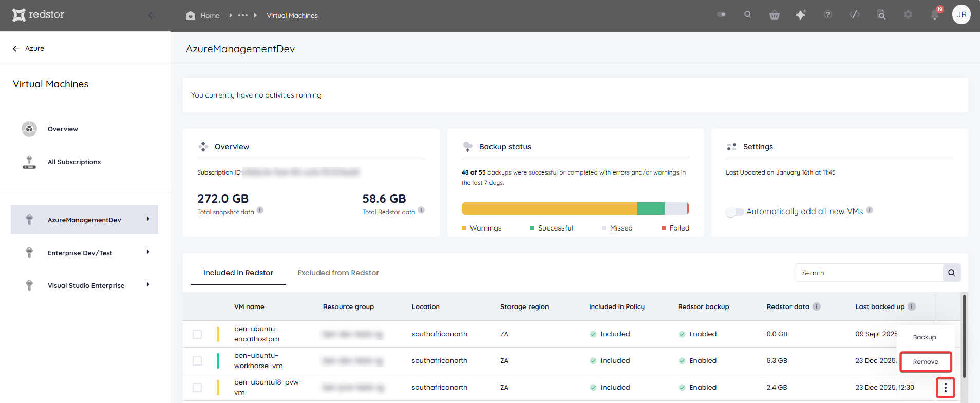Open the help question mark icon
The width and height of the screenshot is (980, 403).
pos(828,15)
